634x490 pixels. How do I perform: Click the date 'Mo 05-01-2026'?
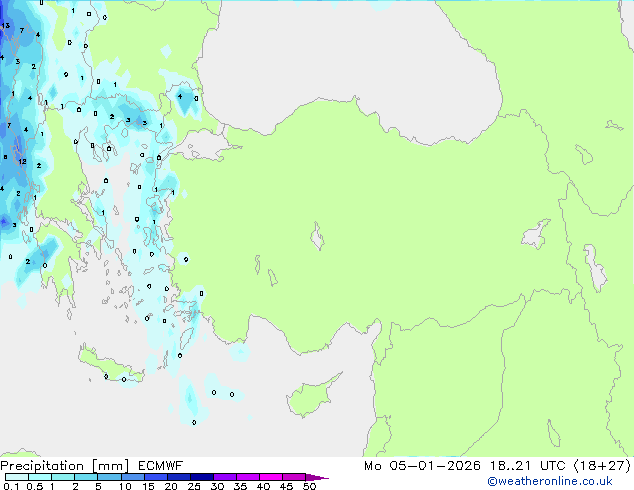coord(422,466)
